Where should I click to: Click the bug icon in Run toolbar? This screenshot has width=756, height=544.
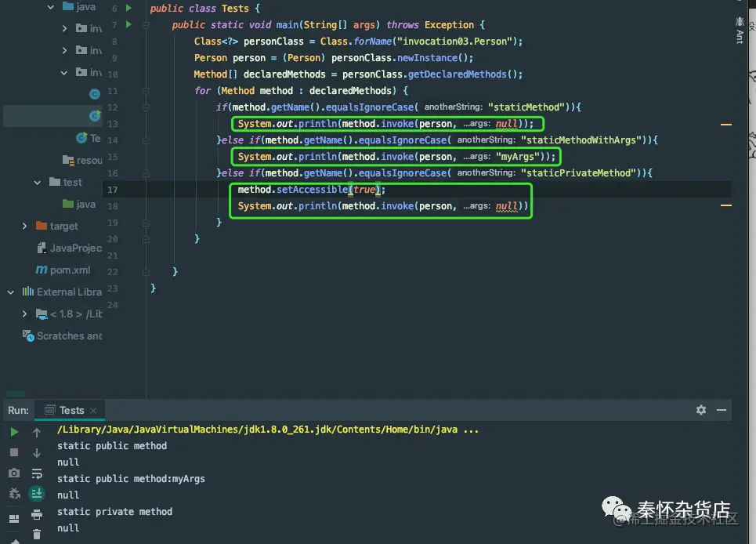[x=14, y=493]
